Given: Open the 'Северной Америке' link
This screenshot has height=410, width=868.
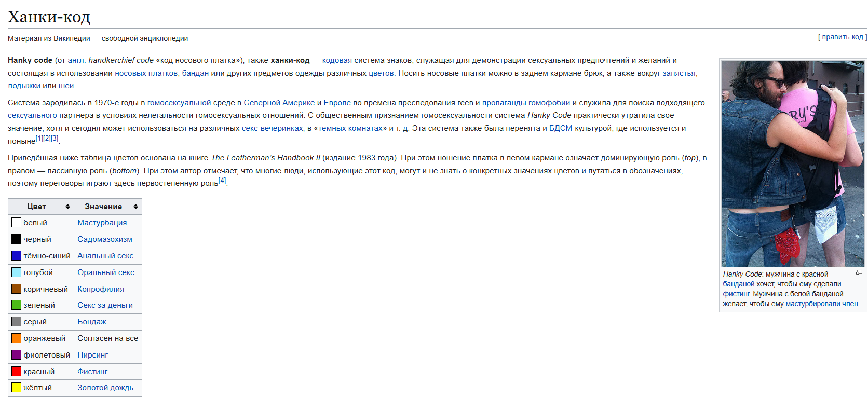Looking at the screenshot, I should [279, 103].
